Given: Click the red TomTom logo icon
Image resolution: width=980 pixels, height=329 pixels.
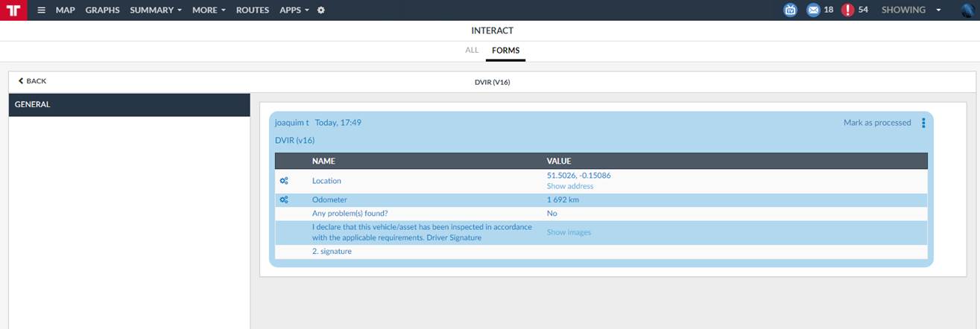Looking at the screenshot, I should 13,10.
